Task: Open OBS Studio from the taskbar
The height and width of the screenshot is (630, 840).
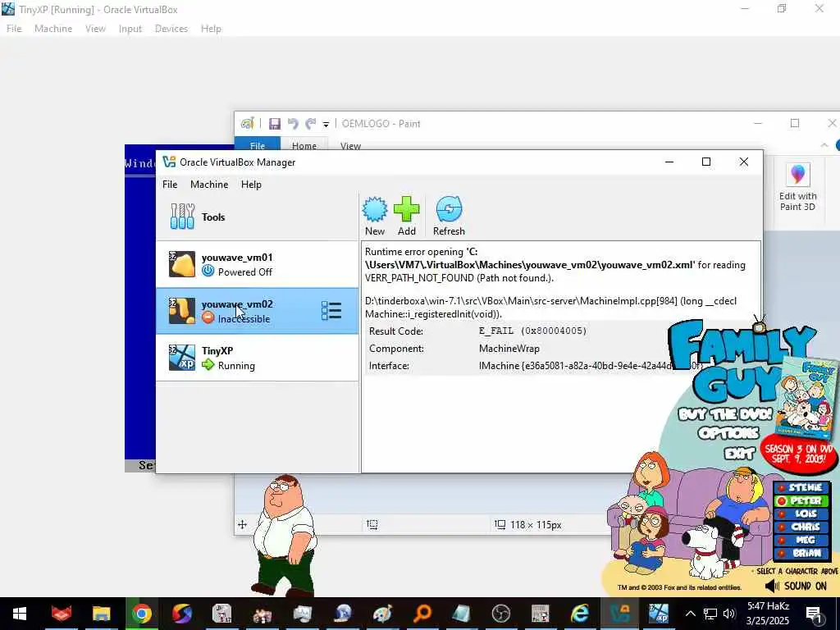Action: pyautogui.click(x=501, y=614)
